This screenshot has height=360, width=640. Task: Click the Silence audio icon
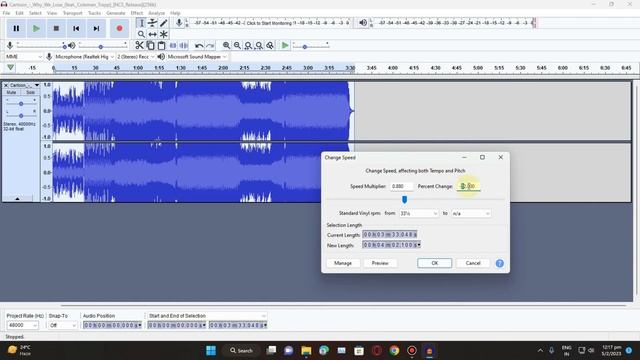[184, 45]
